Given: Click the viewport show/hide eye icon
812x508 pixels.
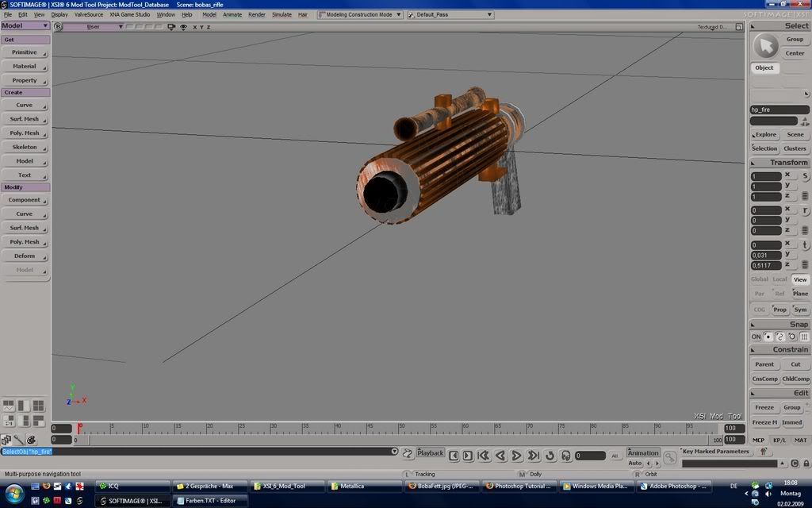Looking at the screenshot, I should point(183,27).
